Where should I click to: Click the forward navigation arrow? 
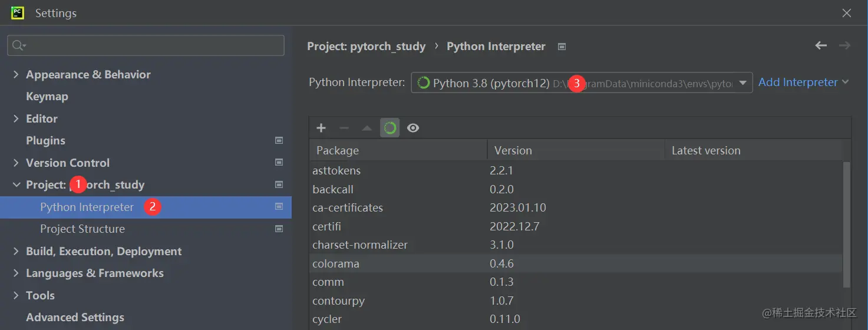click(844, 46)
